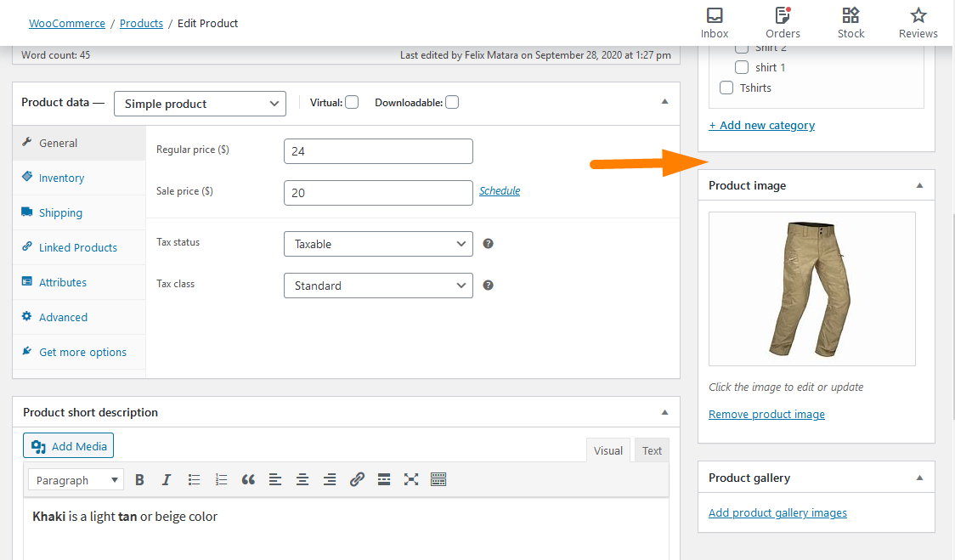
Task: Click Remove product image link
Action: [x=766, y=414]
